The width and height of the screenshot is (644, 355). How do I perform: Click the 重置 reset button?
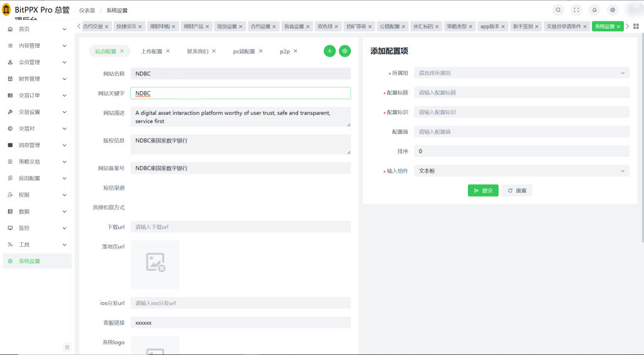point(517,190)
